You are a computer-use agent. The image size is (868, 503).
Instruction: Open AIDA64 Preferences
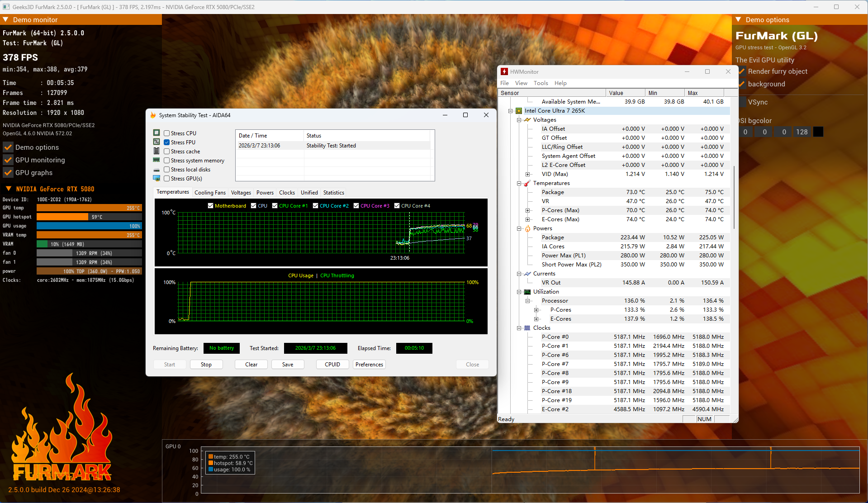(369, 365)
